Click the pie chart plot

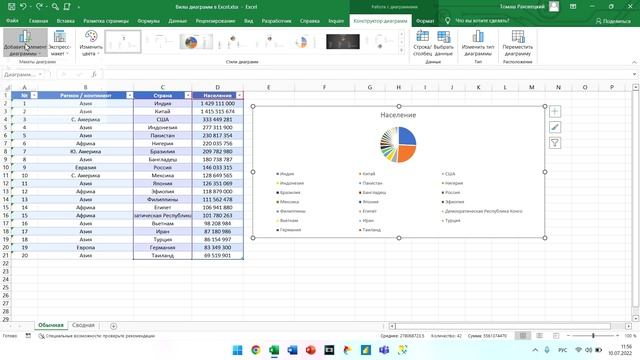(x=398, y=144)
